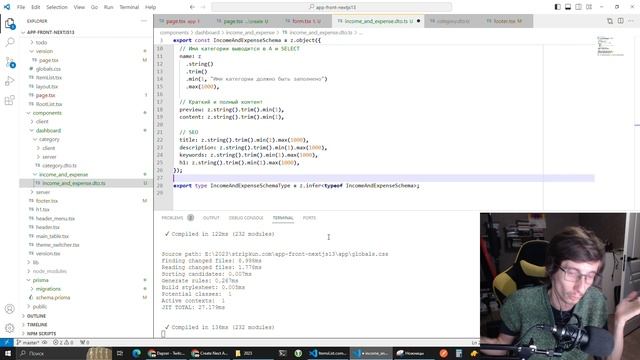Expand the TIMELINE section
The height and width of the screenshot is (360, 640).
86,324
